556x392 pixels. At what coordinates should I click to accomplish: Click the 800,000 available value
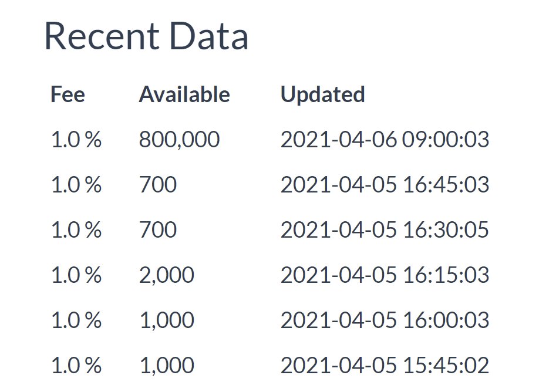(x=180, y=139)
